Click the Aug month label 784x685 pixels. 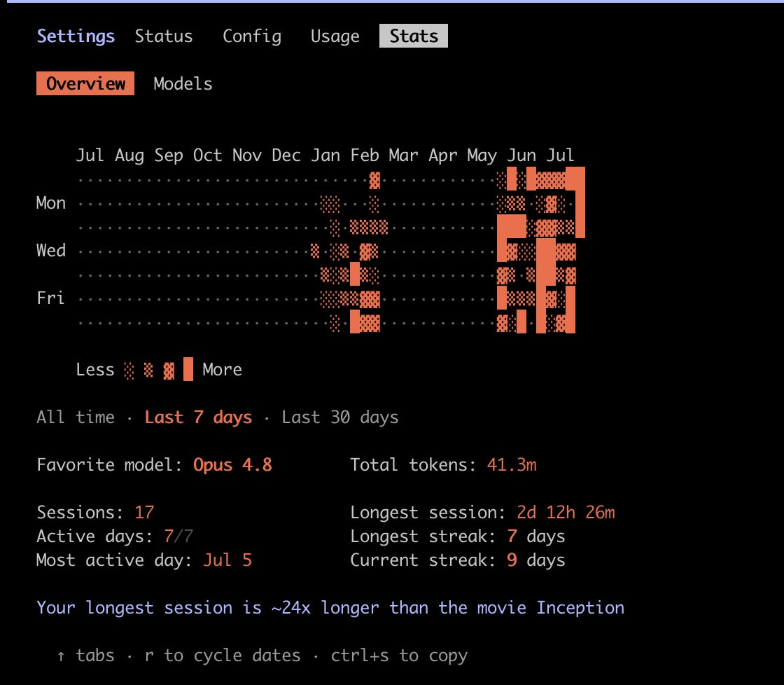129,155
